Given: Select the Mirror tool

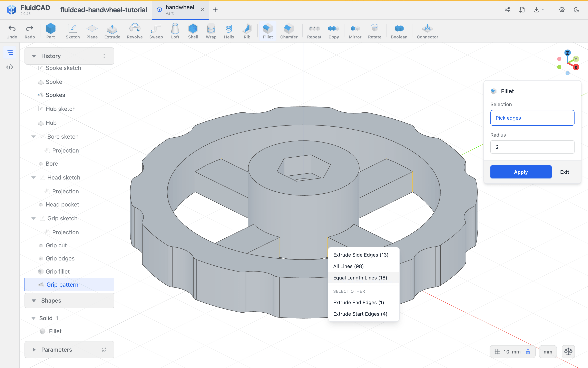Looking at the screenshot, I should coord(355,31).
